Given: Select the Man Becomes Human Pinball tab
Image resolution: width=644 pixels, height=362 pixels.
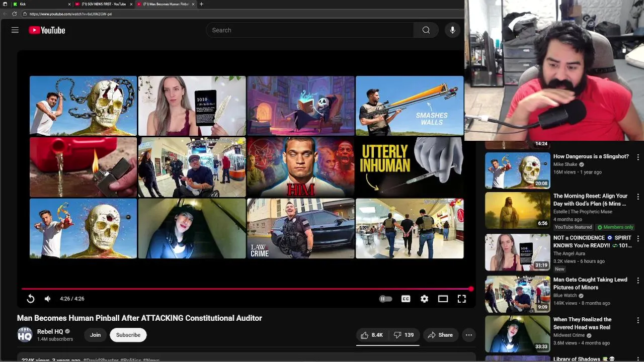Looking at the screenshot, I should (165, 4).
